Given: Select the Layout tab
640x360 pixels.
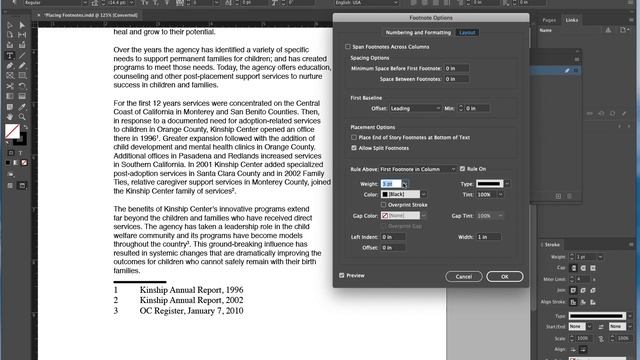Looking at the screenshot, I should point(467,33).
